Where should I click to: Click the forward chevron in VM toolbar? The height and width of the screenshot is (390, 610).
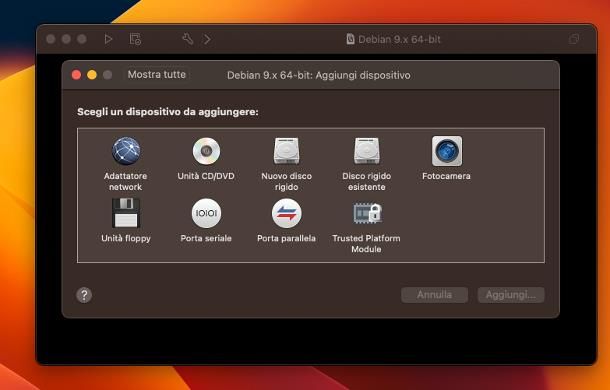(x=207, y=39)
